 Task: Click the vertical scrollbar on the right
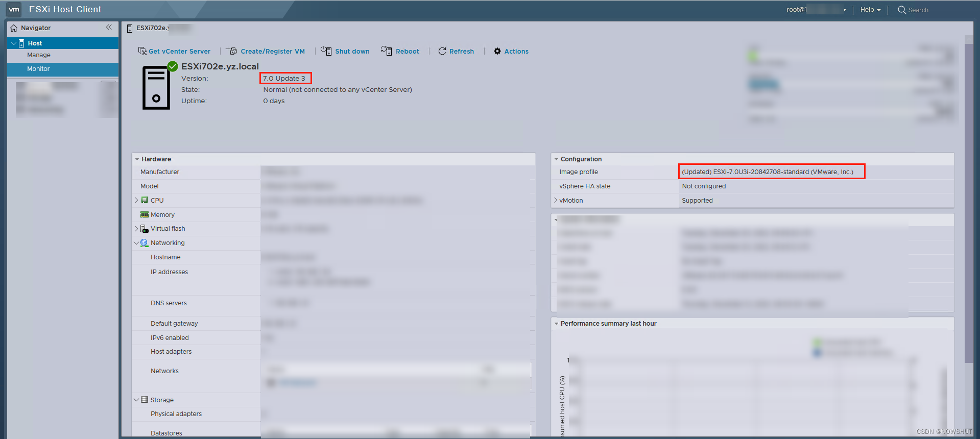pyautogui.click(x=969, y=203)
